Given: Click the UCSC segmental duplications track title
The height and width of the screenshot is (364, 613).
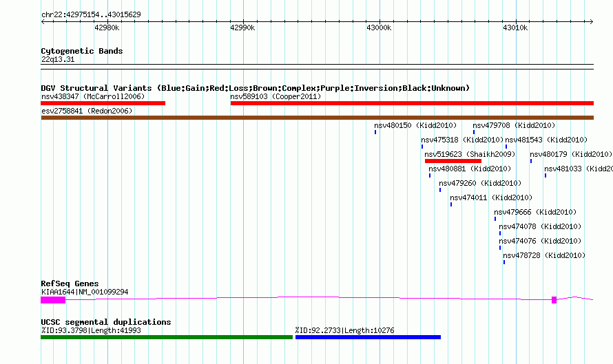Looking at the screenshot, I should click(x=106, y=322).
